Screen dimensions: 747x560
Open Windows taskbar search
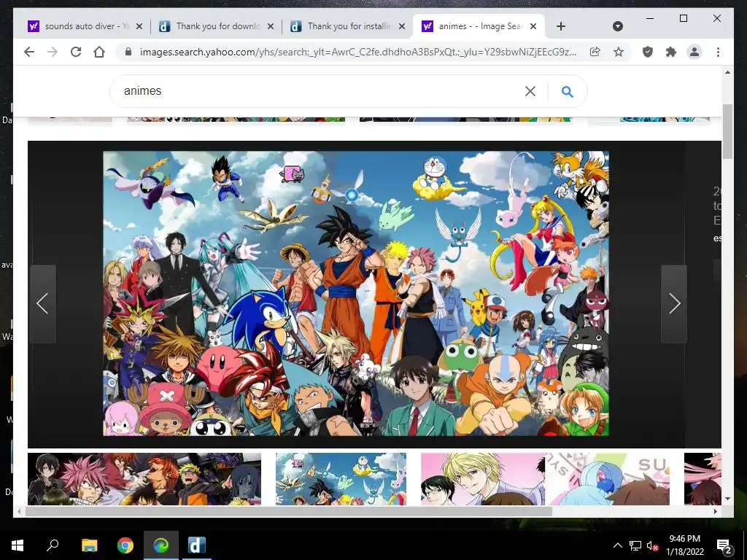(53, 545)
